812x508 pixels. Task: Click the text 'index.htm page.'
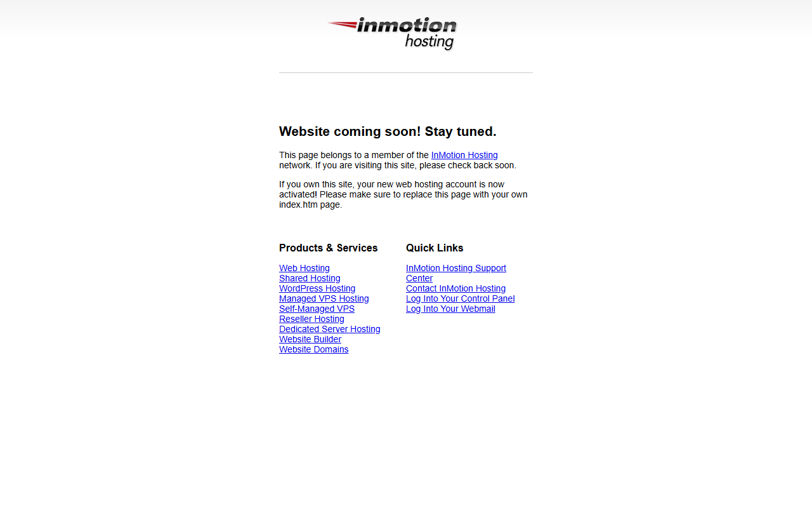(x=310, y=204)
